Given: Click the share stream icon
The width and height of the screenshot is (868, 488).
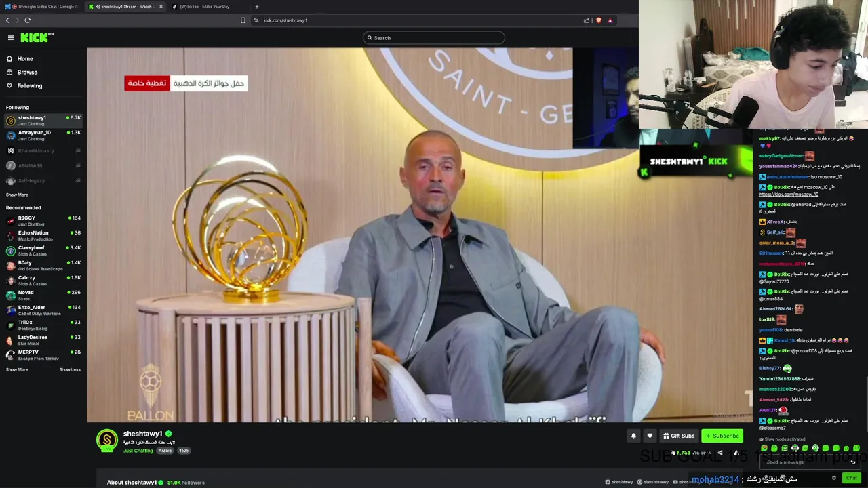Looking at the screenshot, I should point(720,453).
